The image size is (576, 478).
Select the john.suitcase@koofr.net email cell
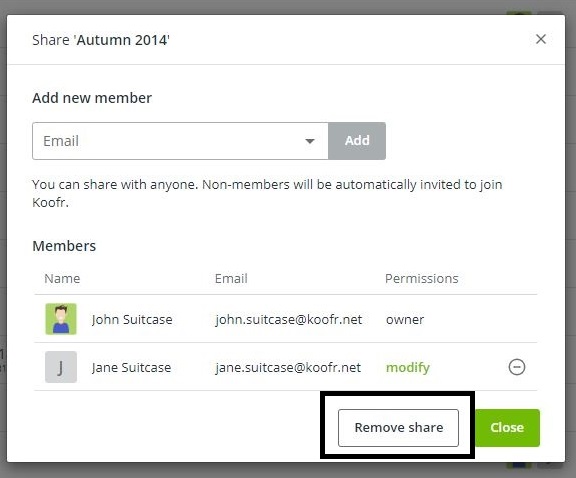(289, 320)
